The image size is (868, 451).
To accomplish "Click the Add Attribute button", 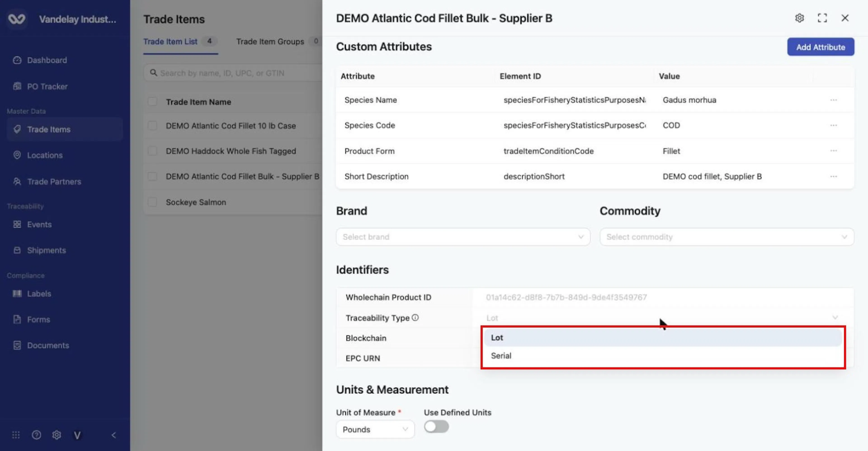I will point(821,47).
